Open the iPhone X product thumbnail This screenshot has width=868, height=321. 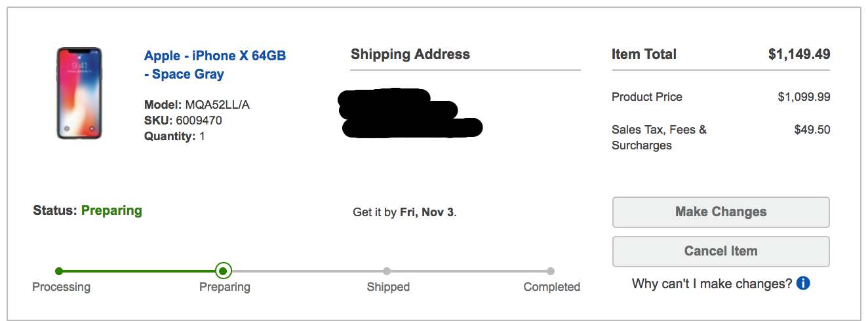[79, 93]
